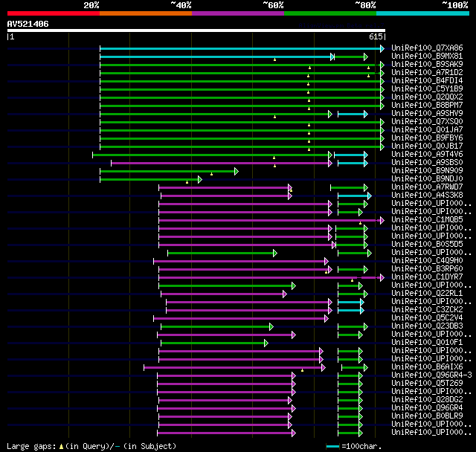Select the UniRef100_Q01JA7 label
The width and height of the screenshot is (476, 452).
tap(427, 130)
